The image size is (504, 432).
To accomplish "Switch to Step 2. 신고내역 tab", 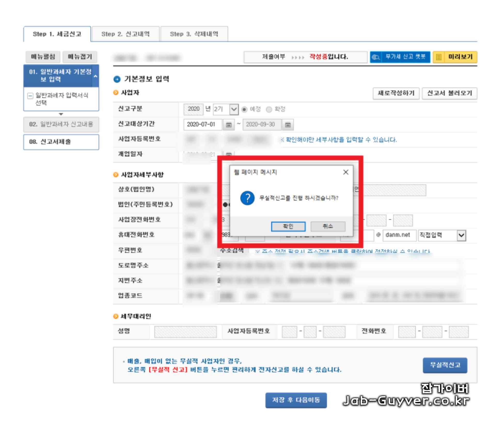I will pyautogui.click(x=125, y=34).
